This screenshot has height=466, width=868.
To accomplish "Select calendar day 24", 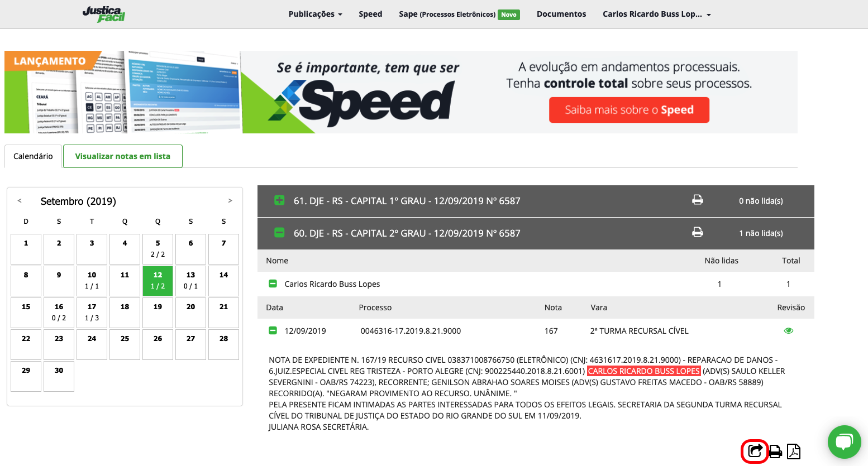I will click(92, 344).
